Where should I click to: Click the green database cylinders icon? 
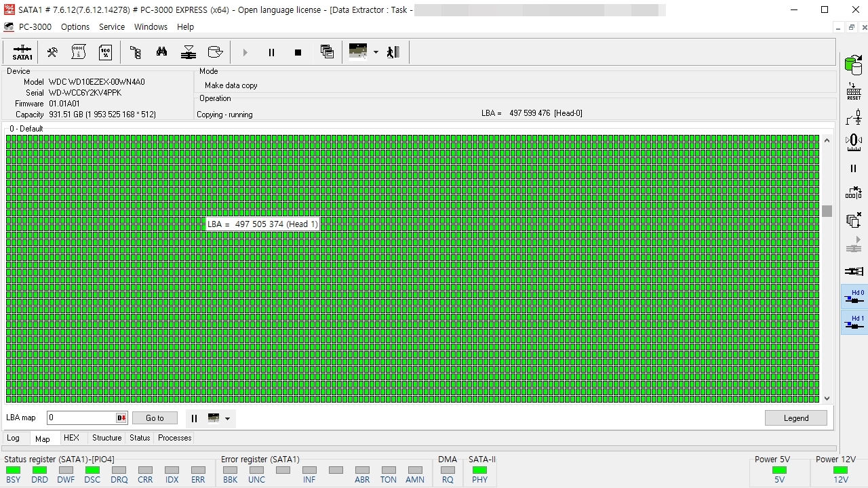pos(853,65)
